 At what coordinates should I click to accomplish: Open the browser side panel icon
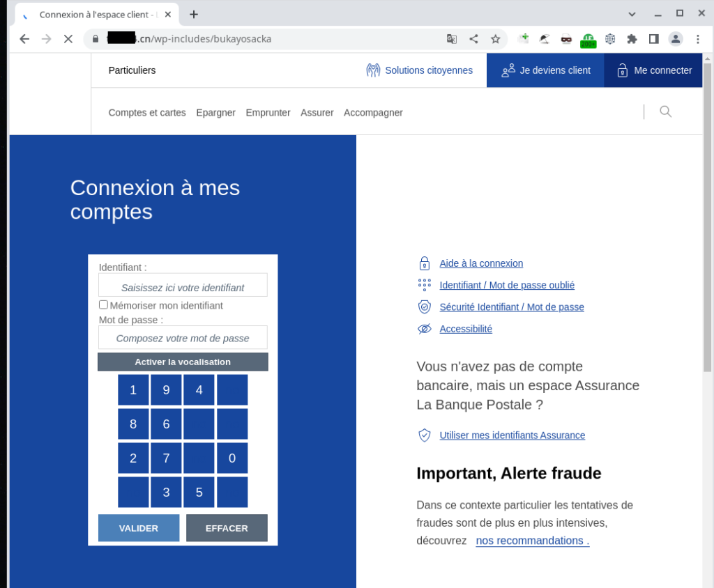tap(653, 39)
